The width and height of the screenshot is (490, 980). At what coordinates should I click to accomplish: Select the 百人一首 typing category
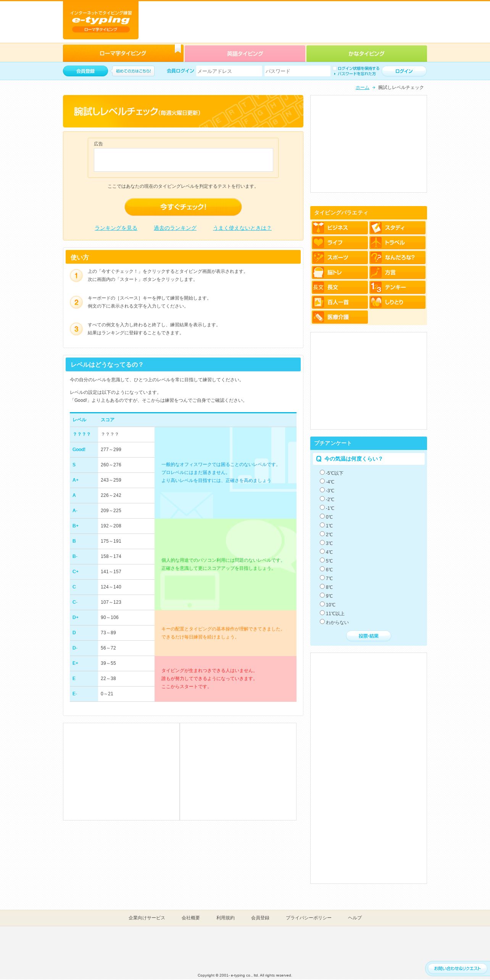pyautogui.click(x=340, y=302)
